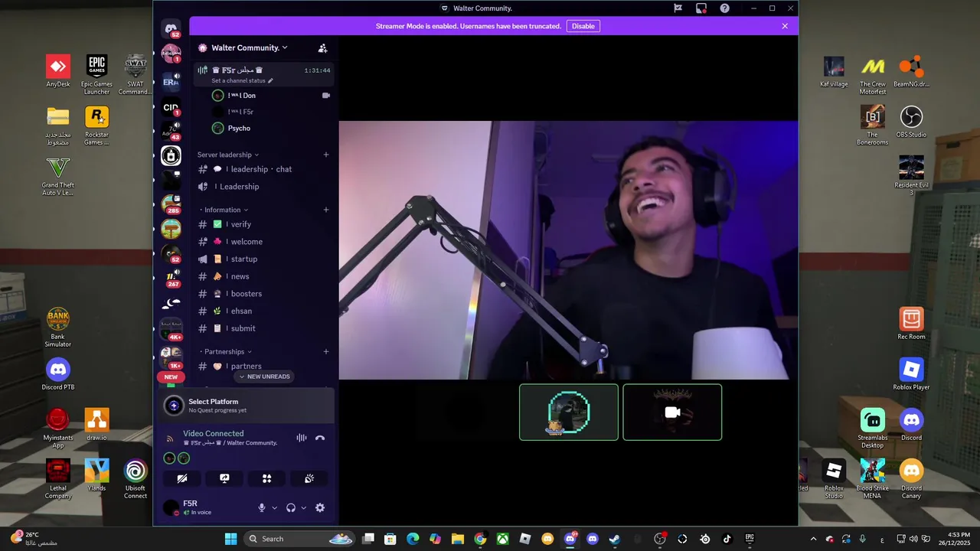Open Ubisoft Connect desktop icon
The width and height of the screenshot is (980, 551).
[x=136, y=479]
